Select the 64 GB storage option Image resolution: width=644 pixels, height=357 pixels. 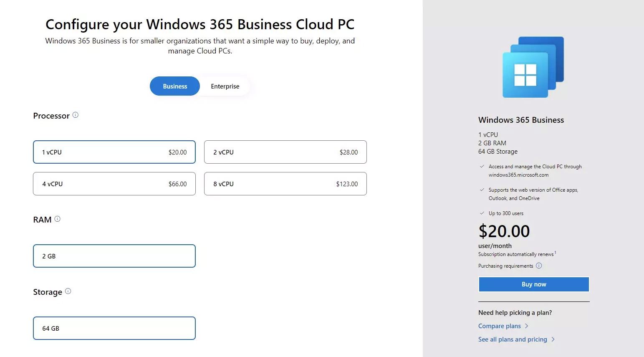click(x=114, y=328)
